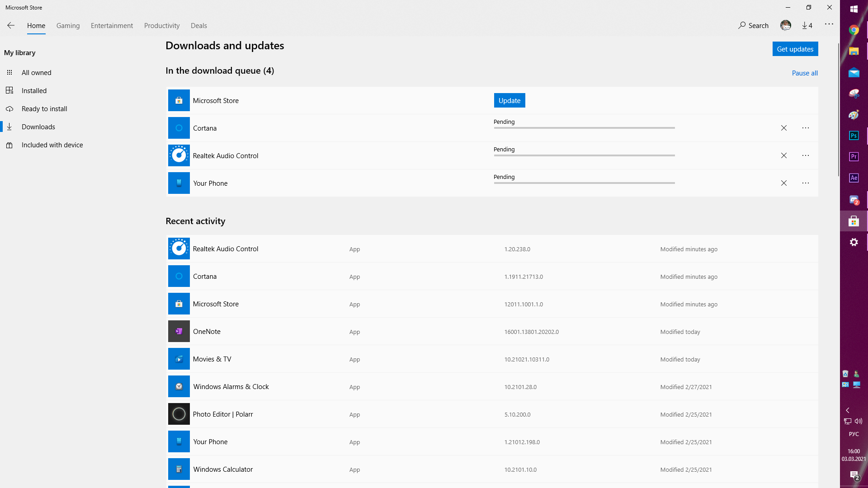Open Photoshop from taskbar

click(x=854, y=136)
